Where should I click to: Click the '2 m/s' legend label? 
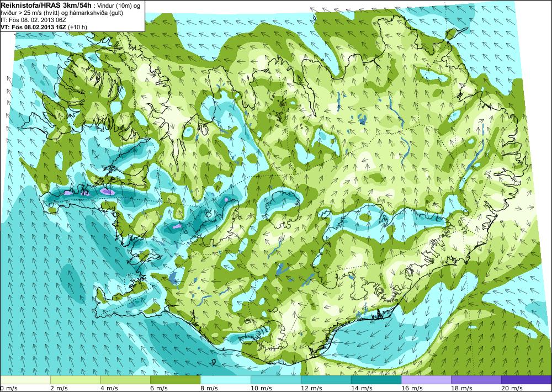point(59,388)
